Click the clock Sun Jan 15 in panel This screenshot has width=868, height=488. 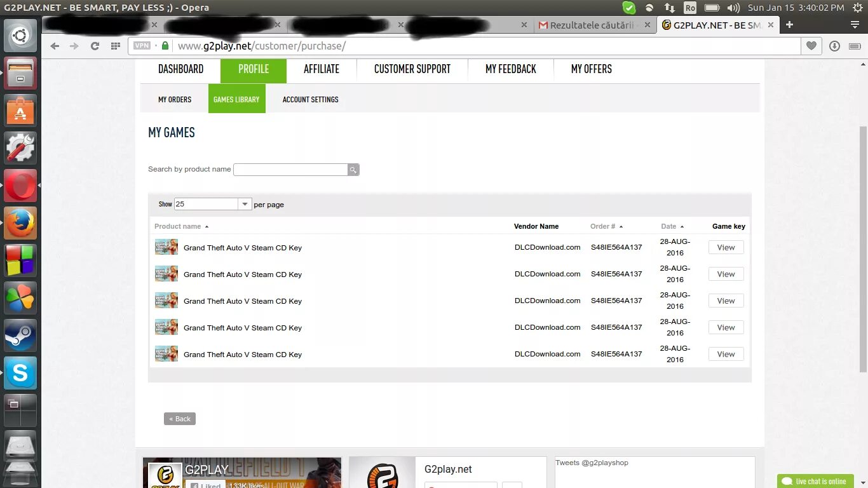tap(796, 8)
